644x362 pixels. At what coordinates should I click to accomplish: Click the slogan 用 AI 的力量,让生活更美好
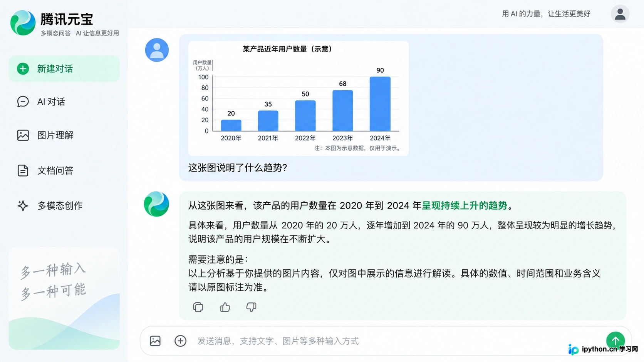[x=546, y=14]
